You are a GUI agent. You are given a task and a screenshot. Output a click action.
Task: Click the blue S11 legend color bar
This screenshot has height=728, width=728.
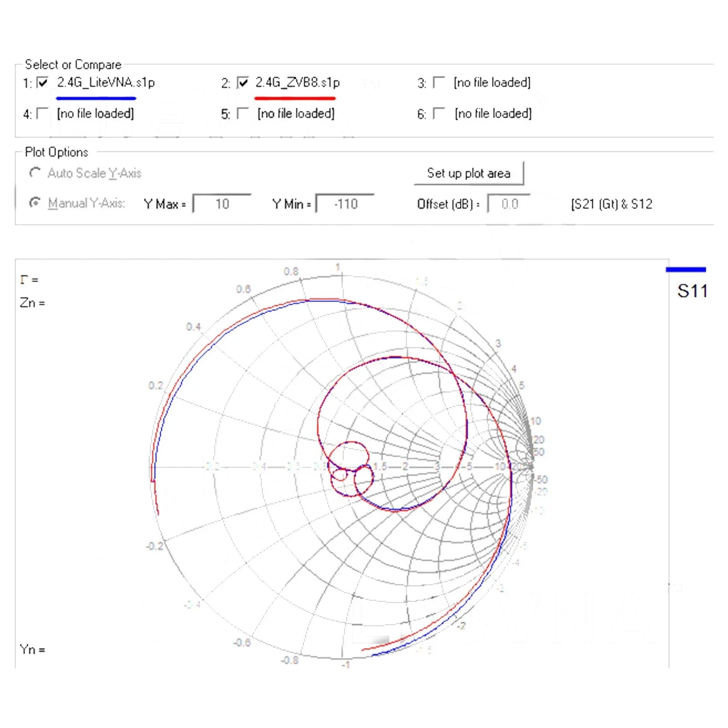(686, 270)
